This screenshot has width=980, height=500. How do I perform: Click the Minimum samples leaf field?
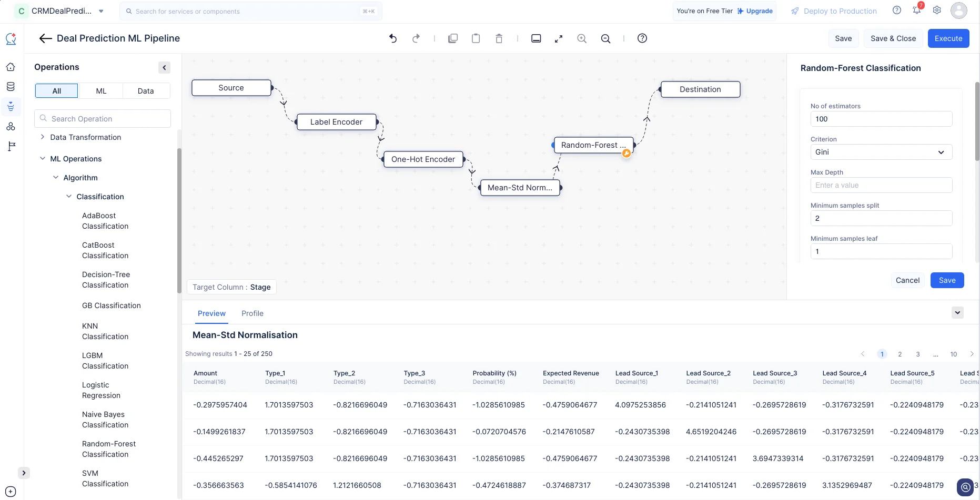click(881, 251)
